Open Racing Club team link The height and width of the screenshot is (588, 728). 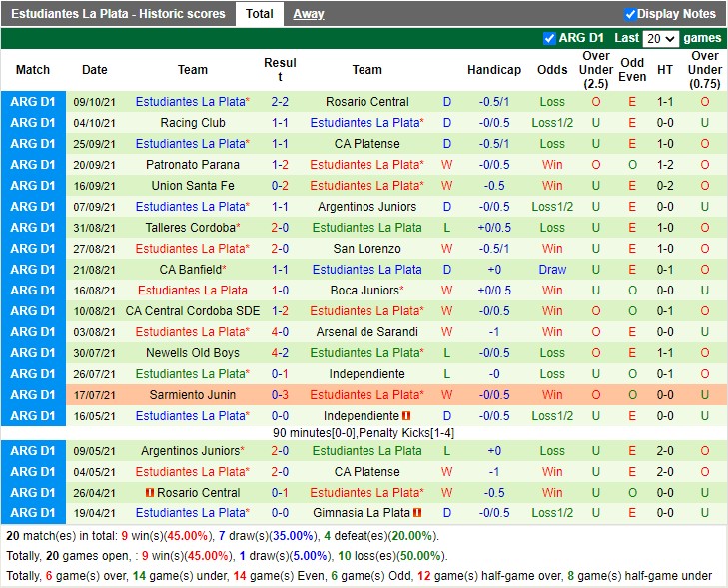point(193,123)
